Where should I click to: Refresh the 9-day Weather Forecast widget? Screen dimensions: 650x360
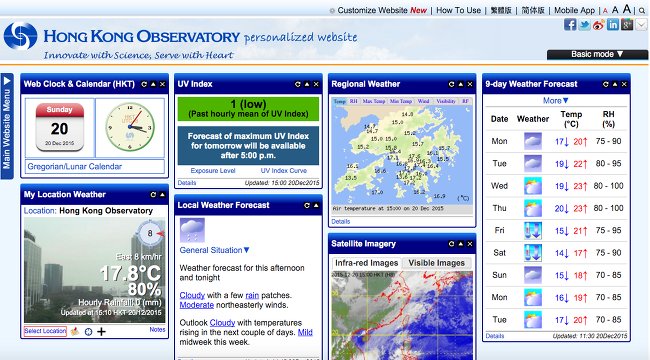tap(606, 84)
